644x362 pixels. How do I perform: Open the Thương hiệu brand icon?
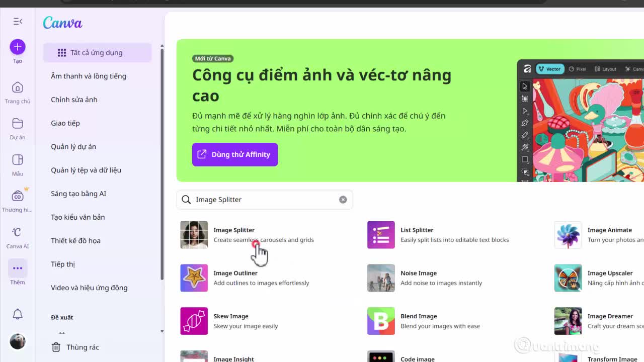click(x=18, y=196)
